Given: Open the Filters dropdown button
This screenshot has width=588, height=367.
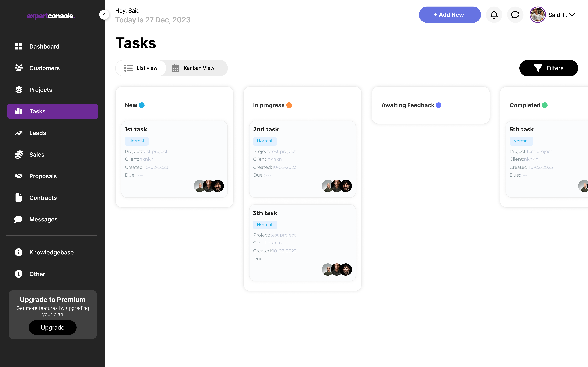Looking at the screenshot, I should (x=548, y=68).
